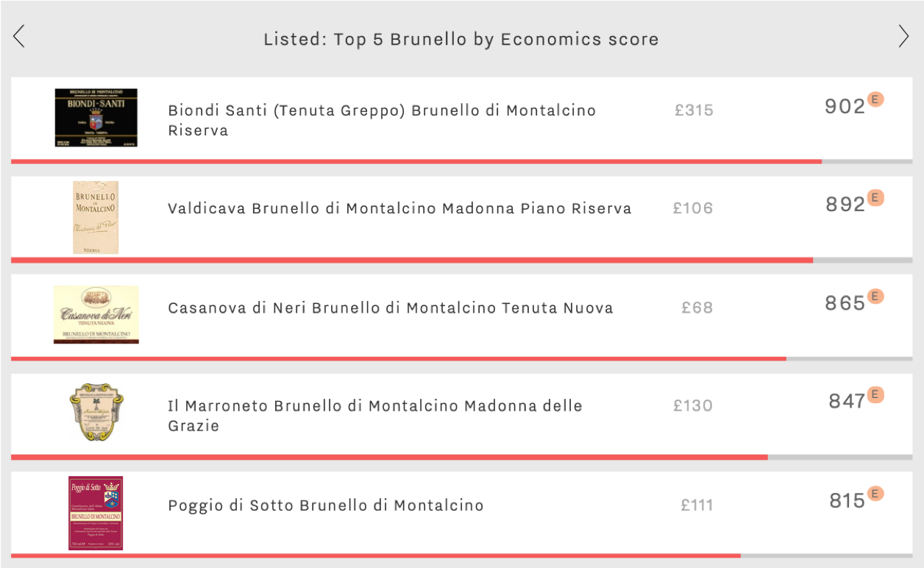
Task: Open the Biondi-Santi label thumbnail
Action: click(96, 118)
